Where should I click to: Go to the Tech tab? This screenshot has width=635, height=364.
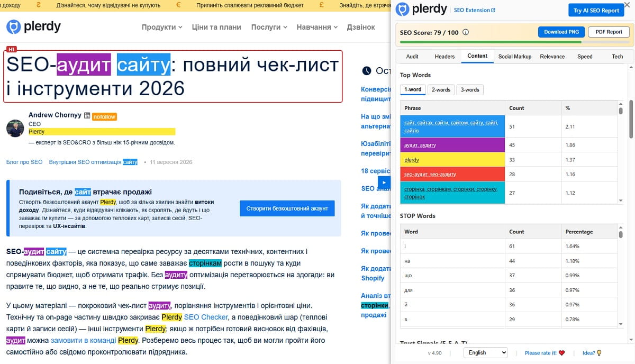tap(618, 56)
